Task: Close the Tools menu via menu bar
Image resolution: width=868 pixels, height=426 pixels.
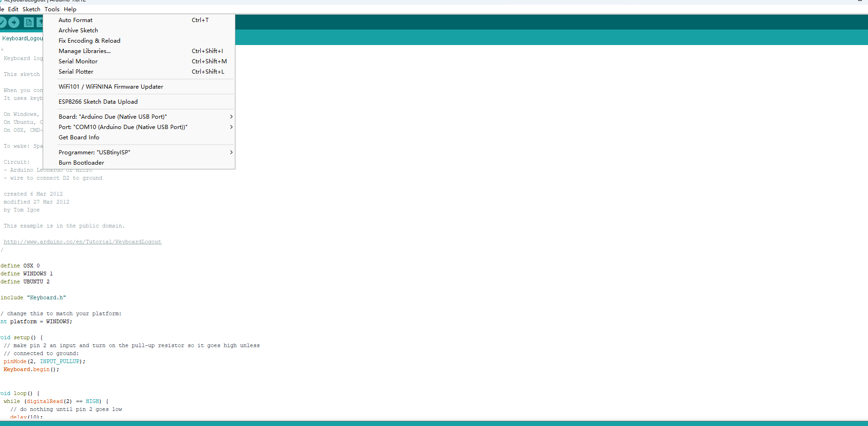Action: point(52,9)
